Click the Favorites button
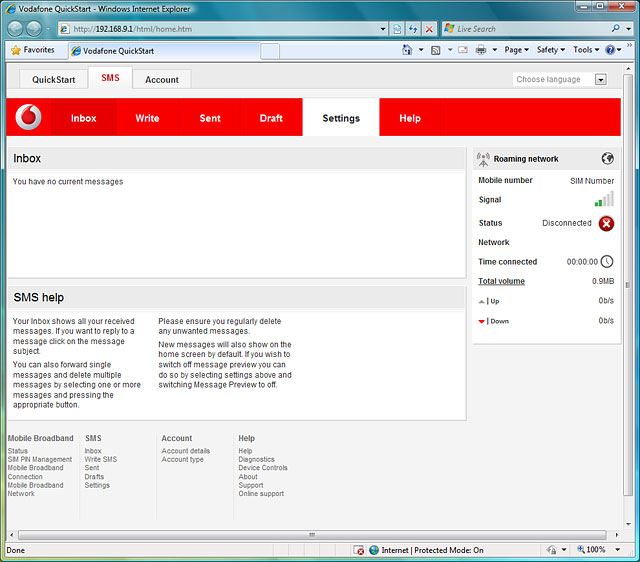 pos(32,50)
